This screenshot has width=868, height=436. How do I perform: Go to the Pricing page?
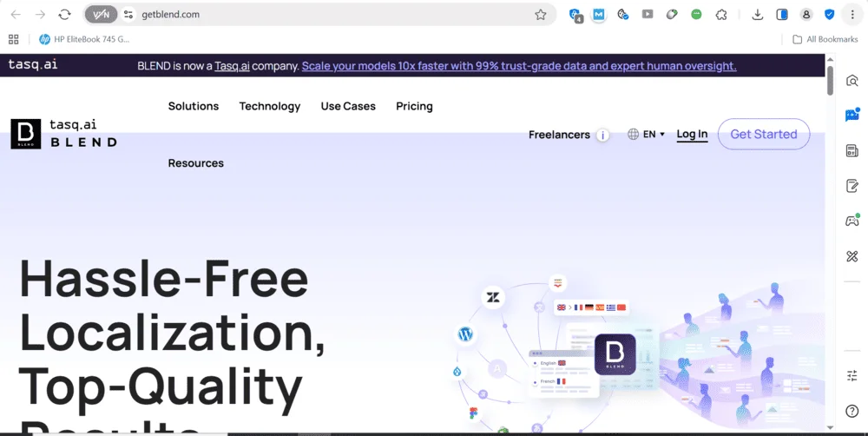pyautogui.click(x=414, y=106)
